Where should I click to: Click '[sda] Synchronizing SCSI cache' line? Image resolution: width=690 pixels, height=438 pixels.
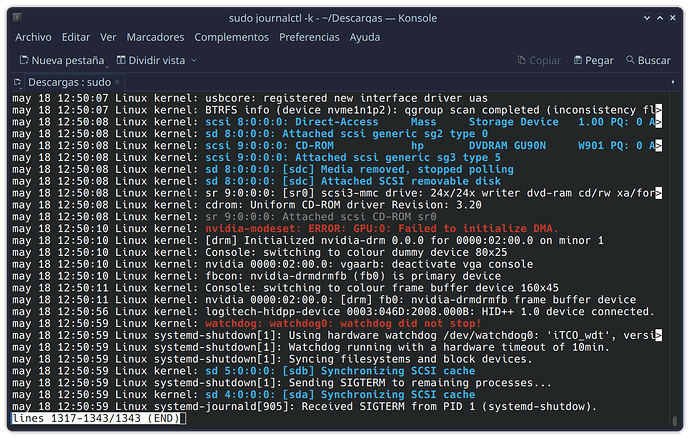tap(243, 395)
